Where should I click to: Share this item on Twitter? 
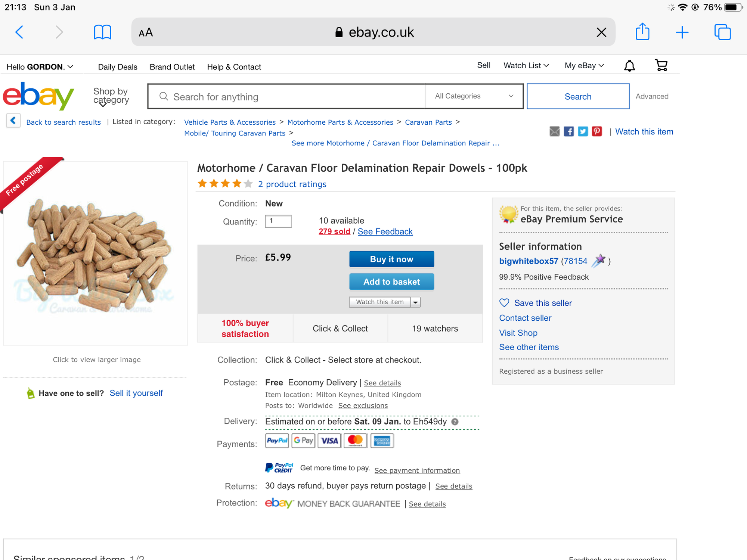[583, 131]
